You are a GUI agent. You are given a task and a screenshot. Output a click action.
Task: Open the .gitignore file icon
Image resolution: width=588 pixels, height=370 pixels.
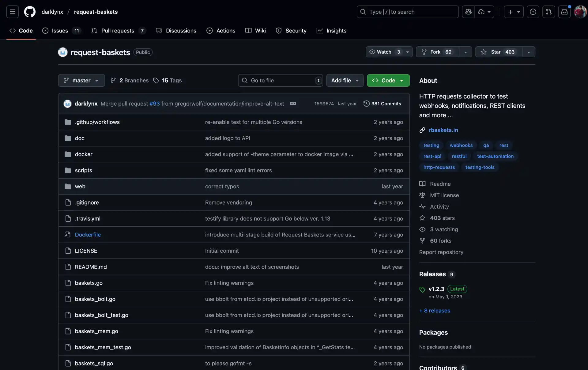pyautogui.click(x=68, y=202)
